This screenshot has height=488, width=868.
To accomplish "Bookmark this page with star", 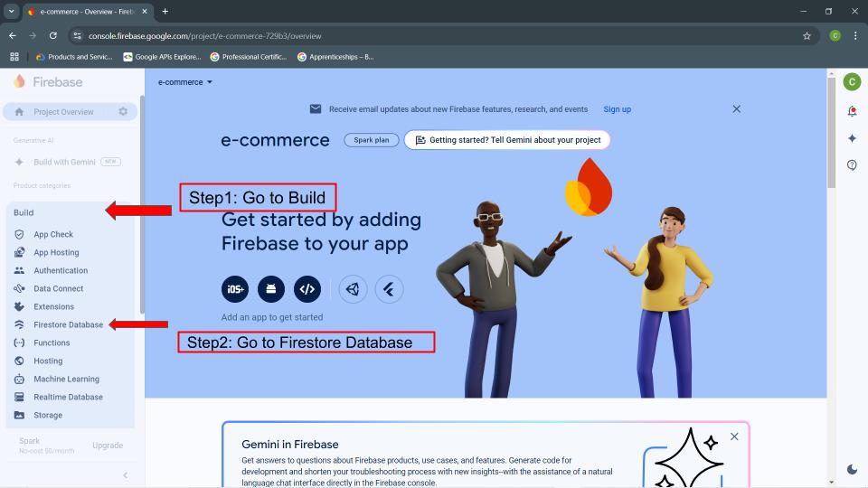I will 807,36.
